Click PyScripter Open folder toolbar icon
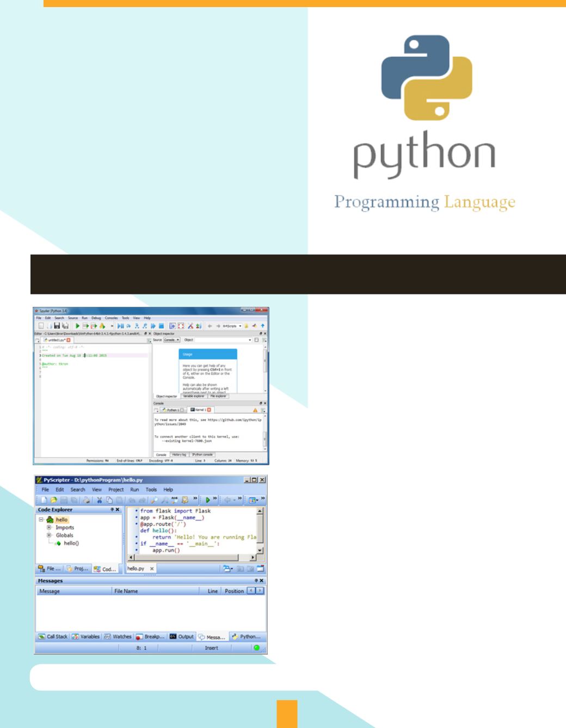This screenshot has width=566, height=728. click(x=54, y=499)
